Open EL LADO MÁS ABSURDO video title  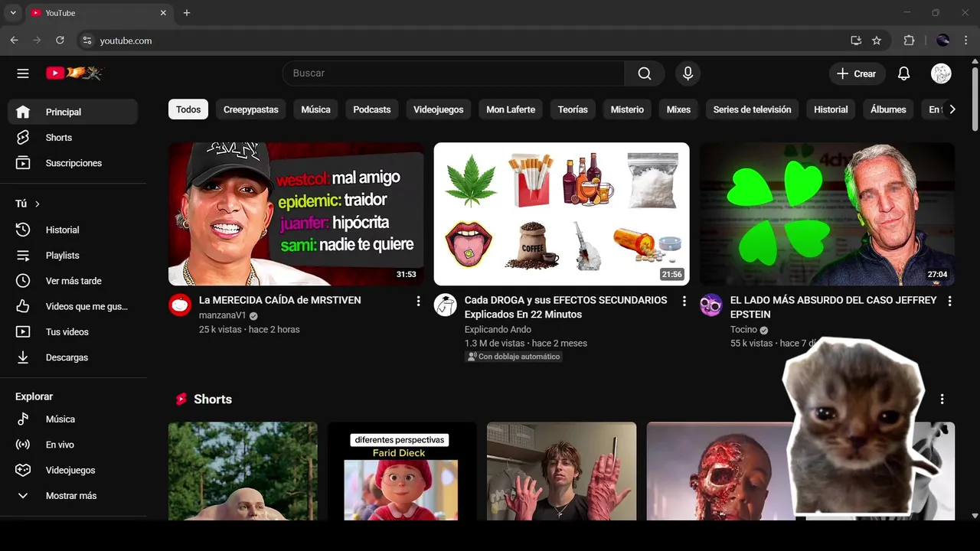834,307
